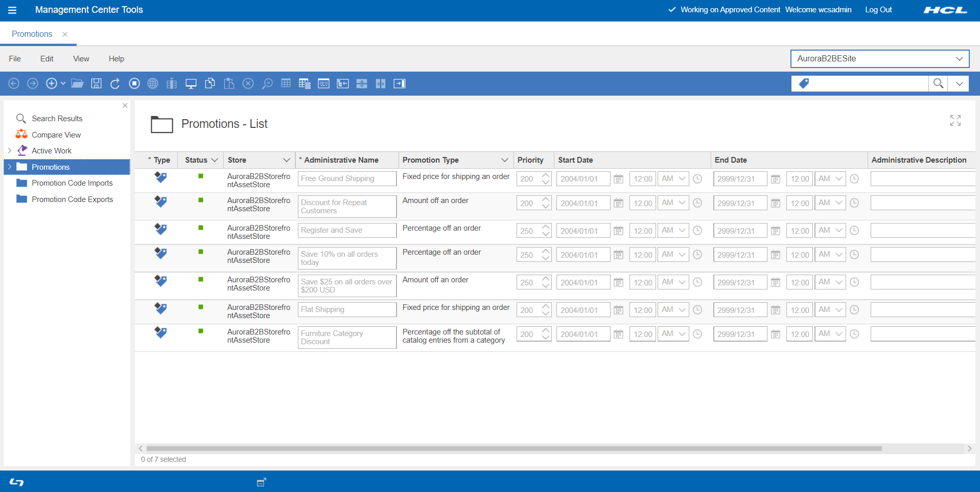980x492 pixels.
Task: Click the Save floppy disk icon
Action: (x=96, y=83)
